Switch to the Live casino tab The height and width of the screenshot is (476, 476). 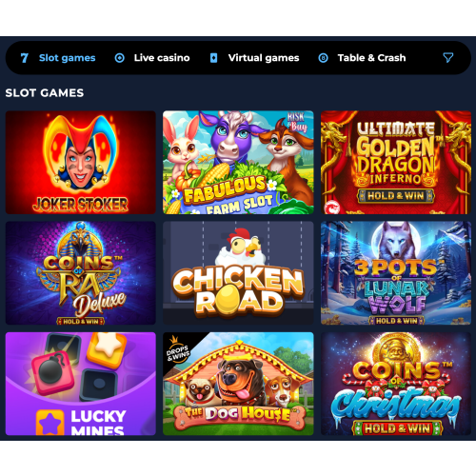(162, 58)
